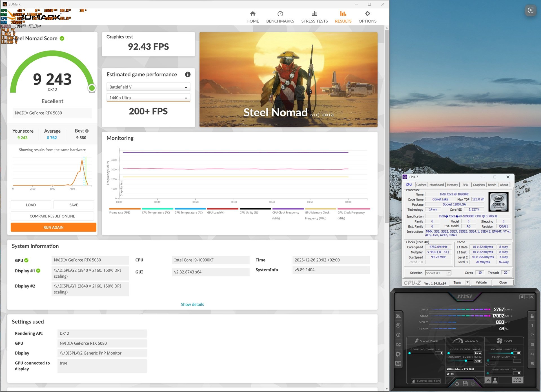Click the RUN AGAIN button

[54, 227]
